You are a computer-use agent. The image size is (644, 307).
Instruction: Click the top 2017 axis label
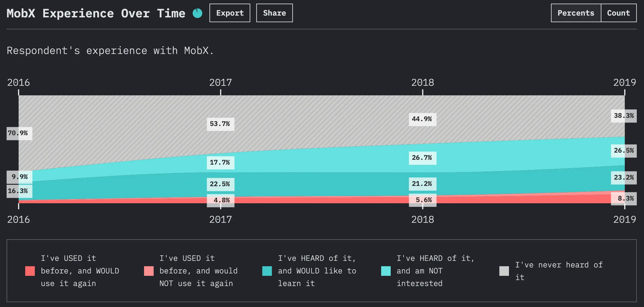point(221,82)
